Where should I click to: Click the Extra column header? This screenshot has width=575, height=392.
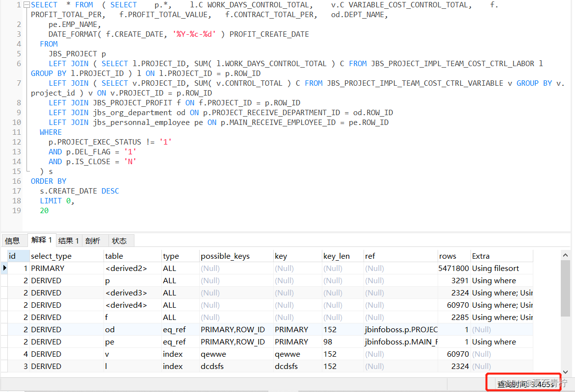pyautogui.click(x=502, y=256)
